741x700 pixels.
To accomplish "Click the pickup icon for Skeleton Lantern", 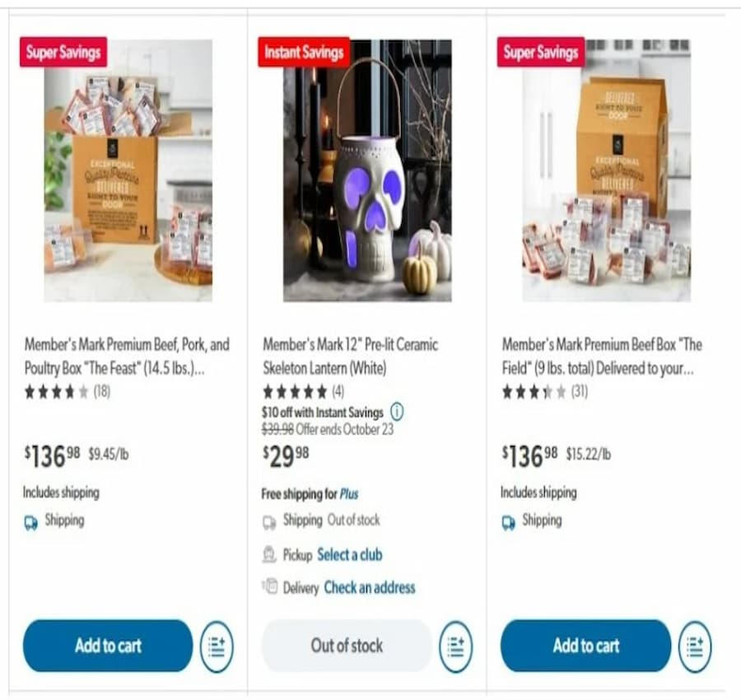I will point(269,554).
